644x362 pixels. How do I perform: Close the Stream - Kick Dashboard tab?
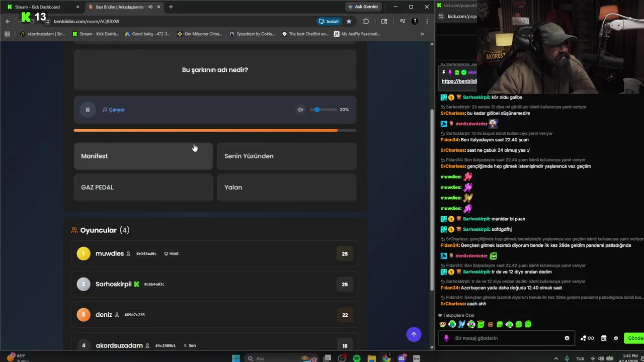coord(77,7)
